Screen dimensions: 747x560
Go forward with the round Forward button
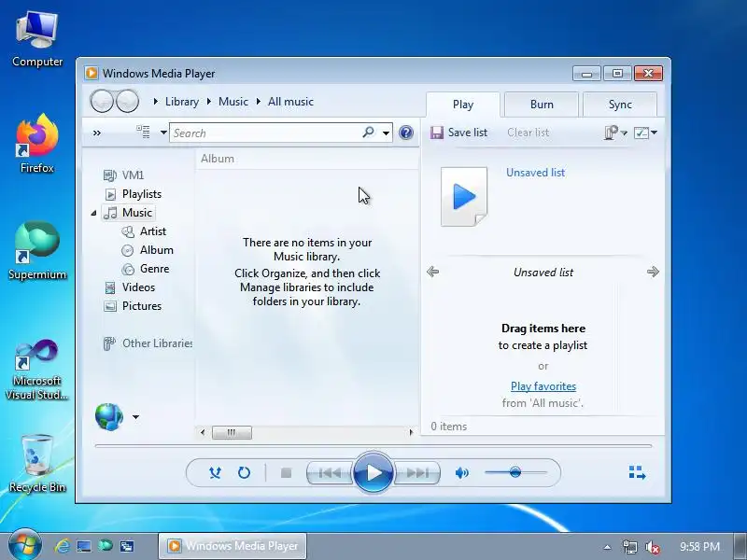pyautogui.click(x=127, y=101)
